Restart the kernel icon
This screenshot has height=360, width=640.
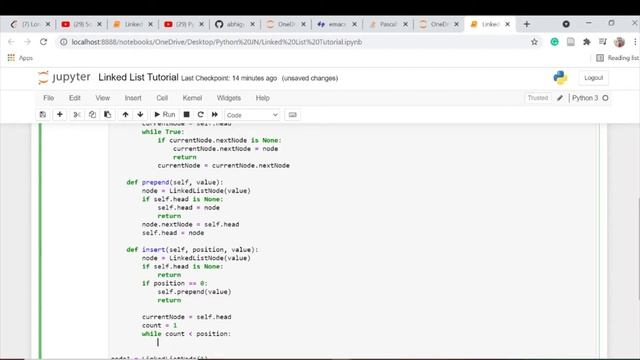click(200, 115)
